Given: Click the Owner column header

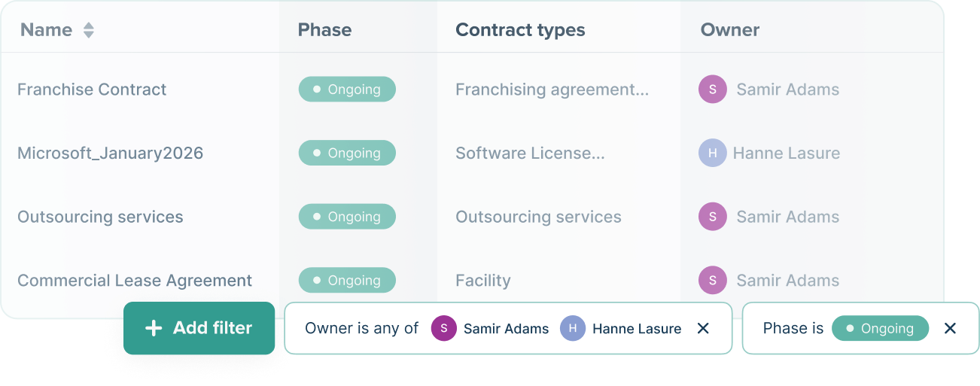Looking at the screenshot, I should pos(729,30).
